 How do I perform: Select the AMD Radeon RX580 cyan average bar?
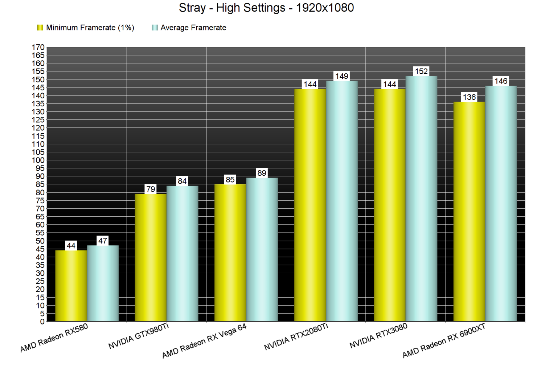pyautogui.click(x=103, y=283)
